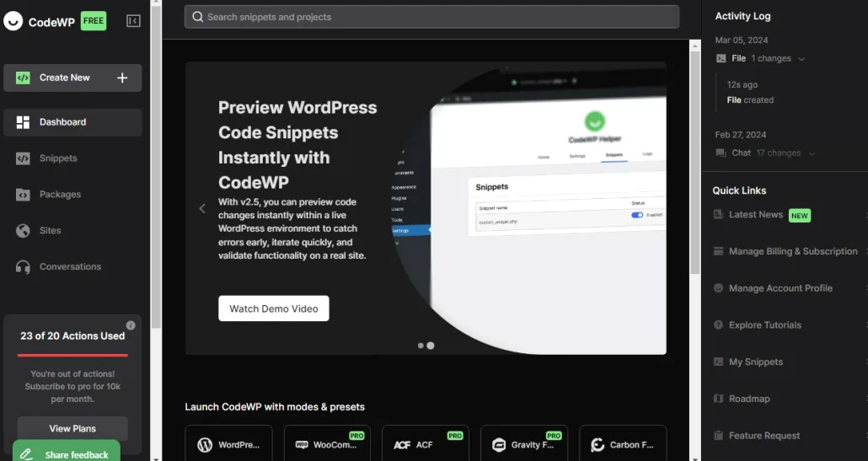Click the Gravity Forms logo icon
Screen dimensions: 868x461
[x=499, y=445]
